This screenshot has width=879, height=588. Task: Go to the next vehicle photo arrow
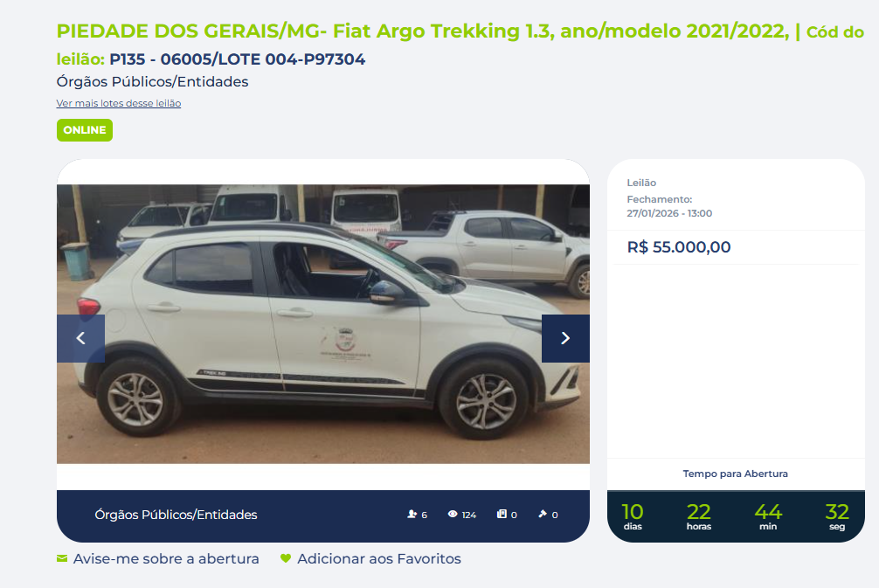click(x=565, y=338)
